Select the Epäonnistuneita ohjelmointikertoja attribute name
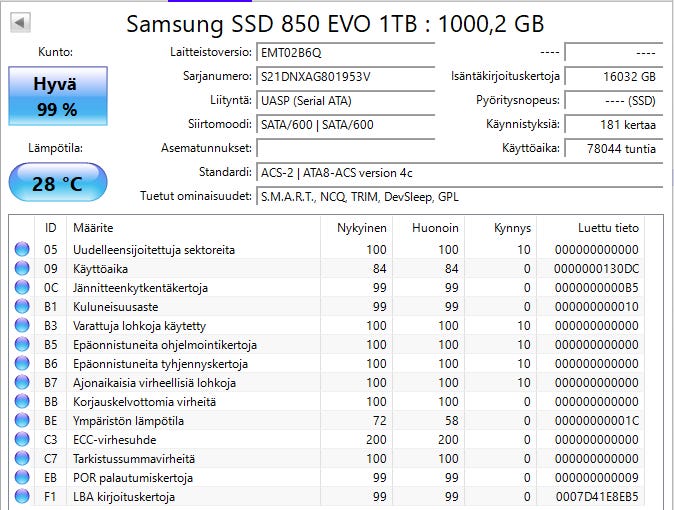The height and width of the screenshot is (510, 674). point(165,344)
